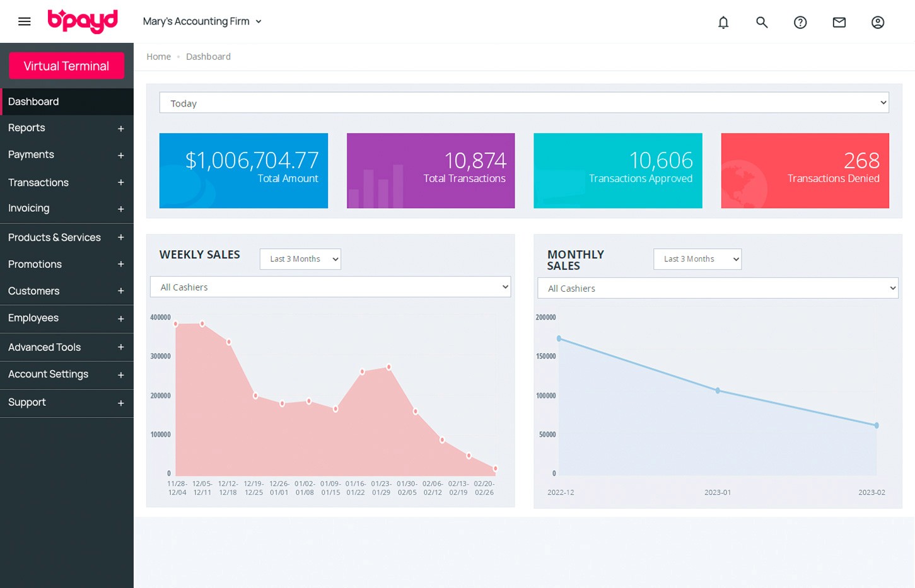Viewport: 915px width, 588px height.
Task: Click the 02/20-02/26 weekly sales data point
Action: pos(496,468)
